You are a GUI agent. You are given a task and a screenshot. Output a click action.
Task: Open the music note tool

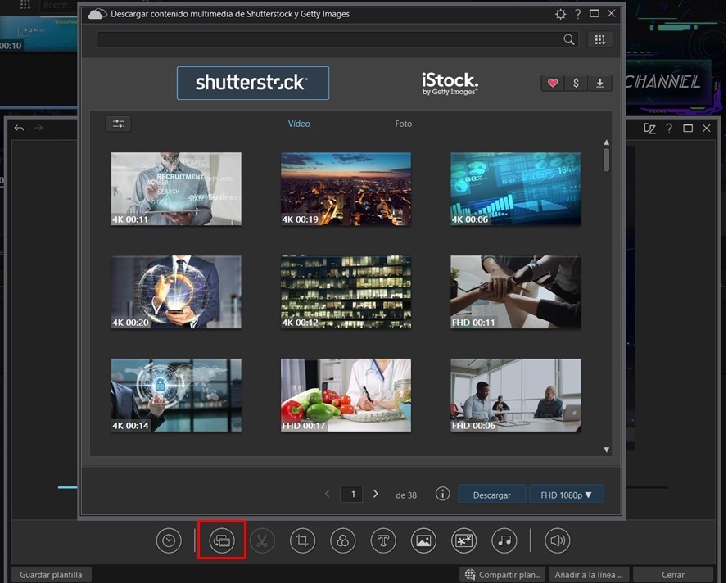[x=504, y=540]
